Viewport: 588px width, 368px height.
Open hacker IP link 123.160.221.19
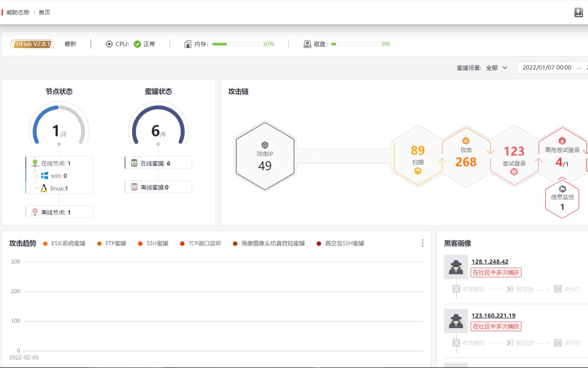click(493, 316)
